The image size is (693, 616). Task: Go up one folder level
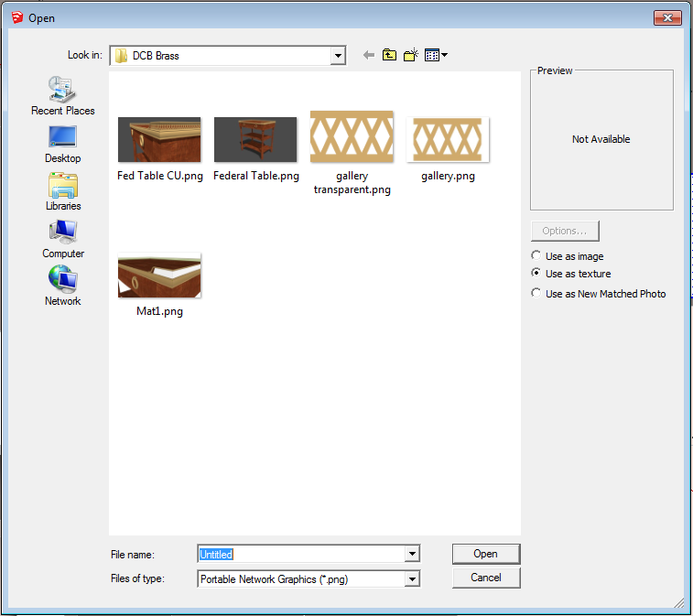(x=389, y=55)
